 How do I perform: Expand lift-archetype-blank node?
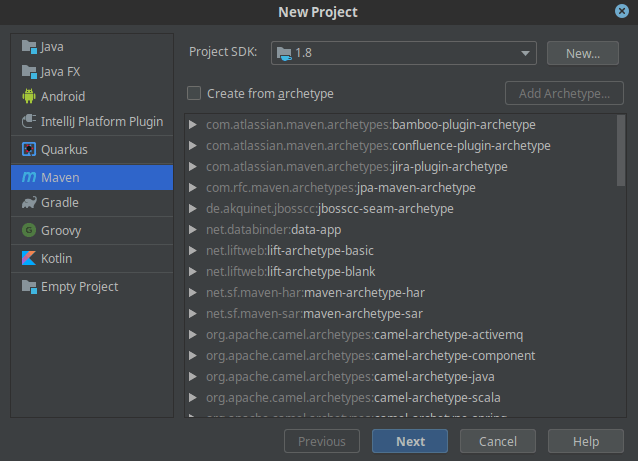coord(193,272)
